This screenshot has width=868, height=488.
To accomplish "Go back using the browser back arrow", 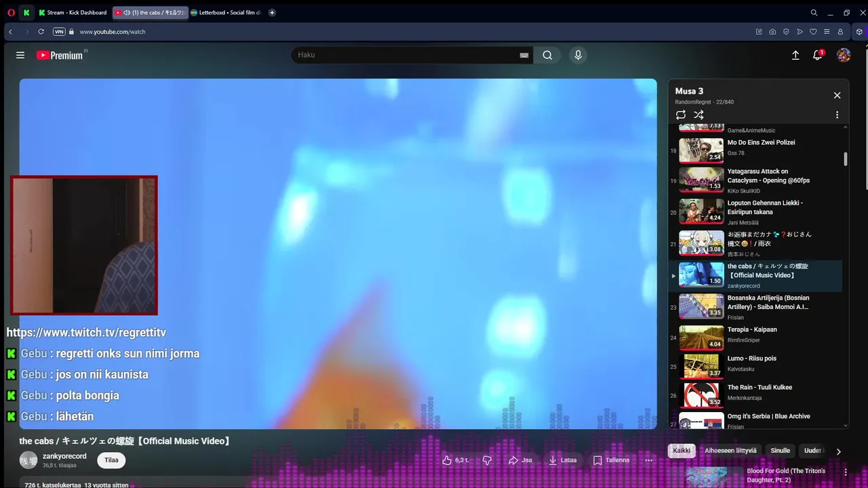I will 10,32.
